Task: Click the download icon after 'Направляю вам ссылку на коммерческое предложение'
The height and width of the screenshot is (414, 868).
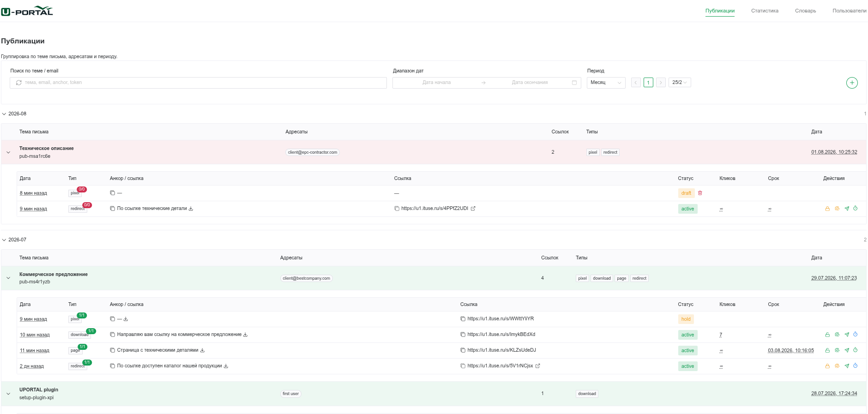Action: click(x=246, y=335)
